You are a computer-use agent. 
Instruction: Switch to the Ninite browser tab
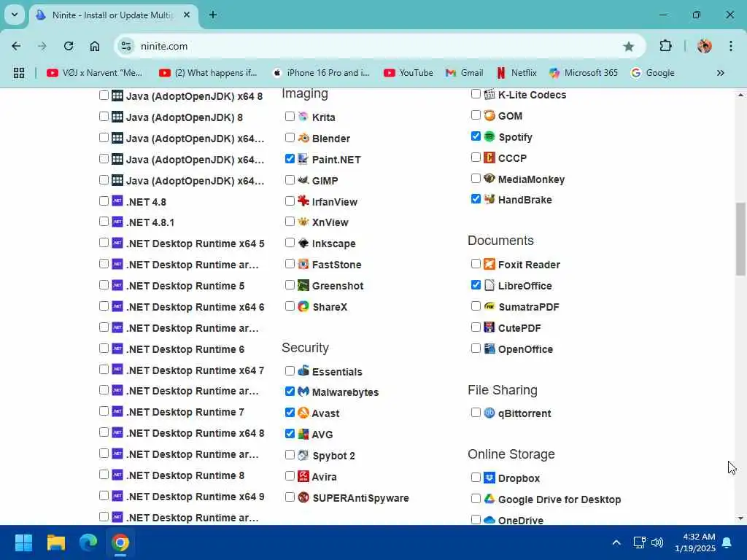pyautogui.click(x=113, y=15)
